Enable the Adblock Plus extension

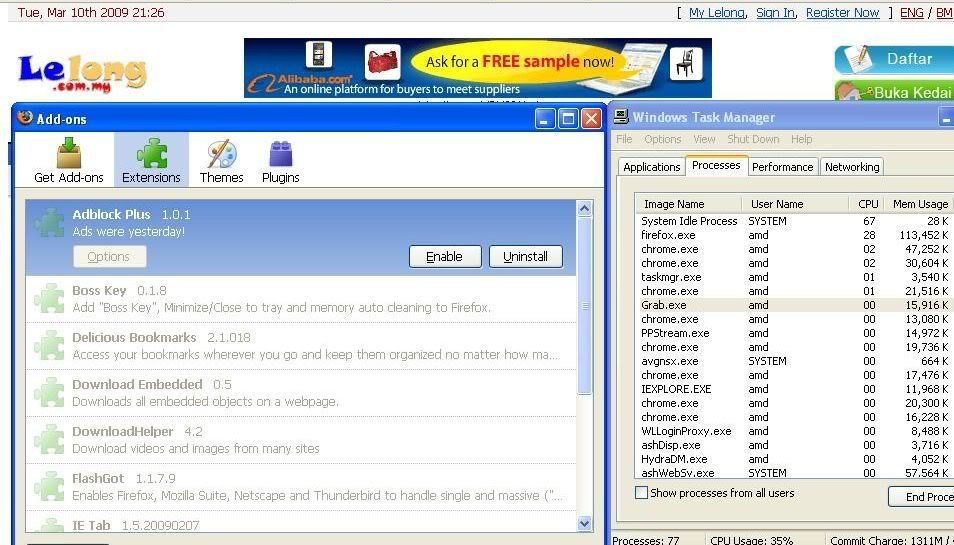click(x=444, y=257)
